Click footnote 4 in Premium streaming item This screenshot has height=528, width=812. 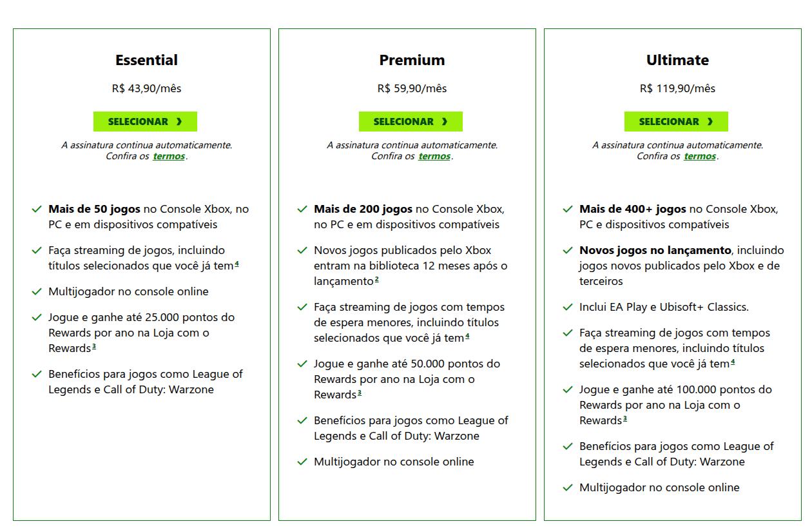pos(467,336)
